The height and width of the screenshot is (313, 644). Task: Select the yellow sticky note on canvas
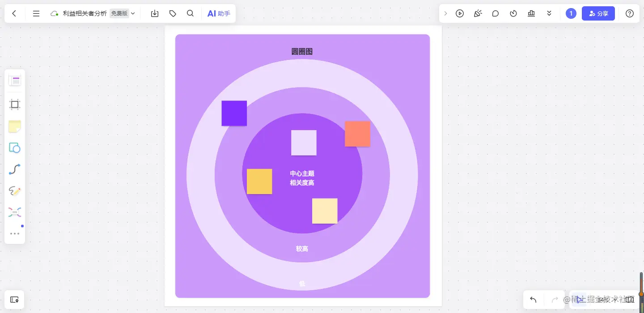[x=259, y=182]
